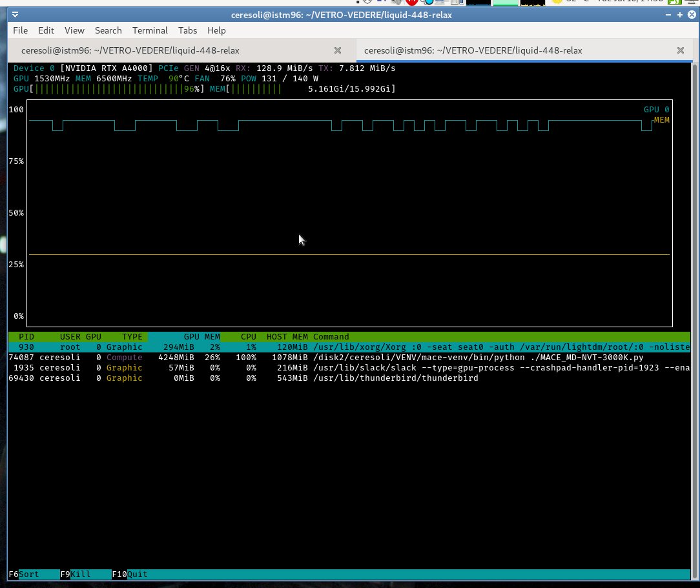Screen dimensions: 700x588
Task: Close the terminal window
Action: pos(692,15)
